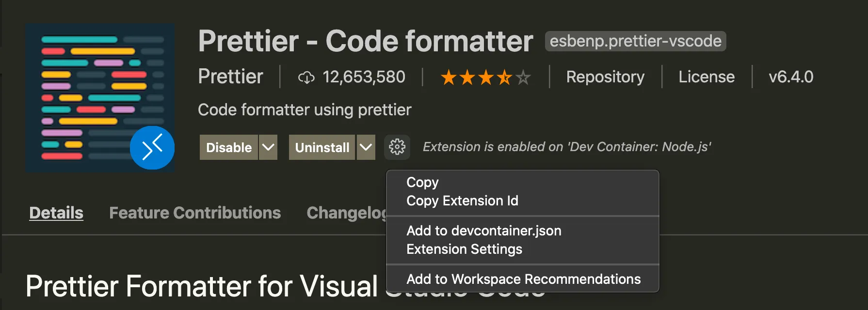Viewport: 868px width, 310px height.
Task: Click the 'Prettier Formatter for Visual' heading
Action: click(x=202, y=286)
